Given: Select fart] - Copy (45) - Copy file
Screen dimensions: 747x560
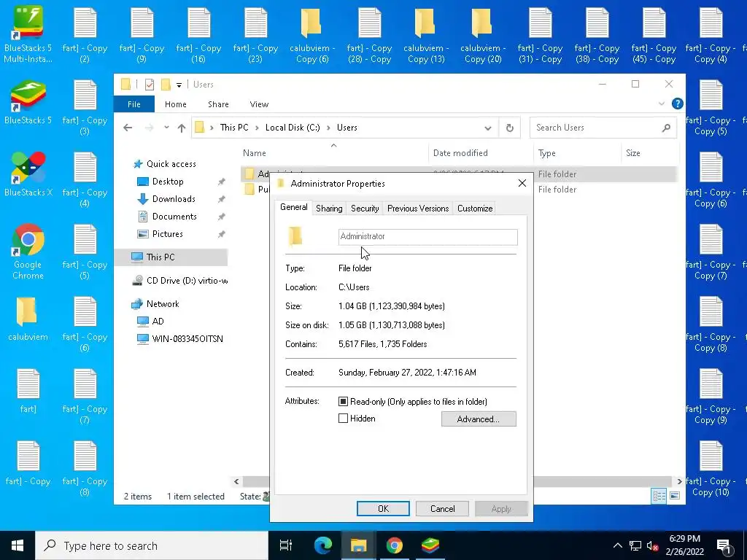Looking at the screenshot, I should point(654,34).
